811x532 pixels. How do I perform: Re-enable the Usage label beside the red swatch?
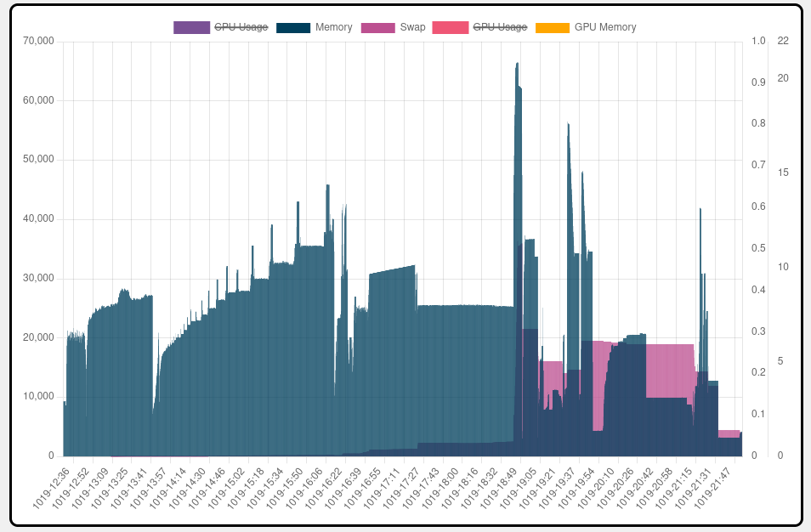click(500, 27)
